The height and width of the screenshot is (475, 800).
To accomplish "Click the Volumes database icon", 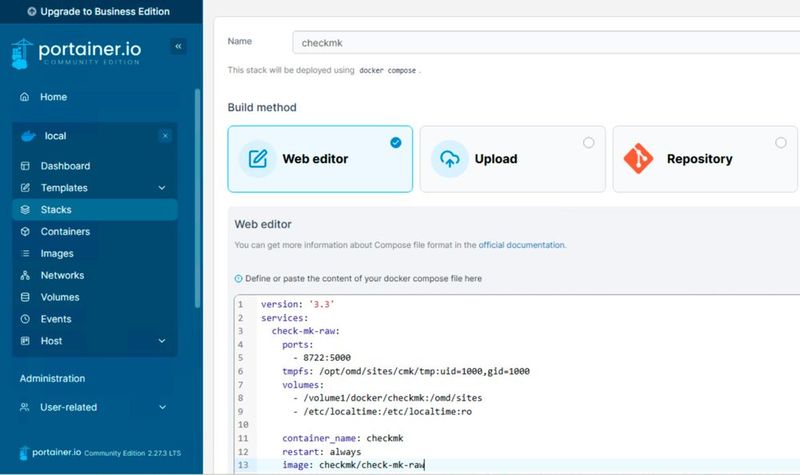I will pos(25,298).
